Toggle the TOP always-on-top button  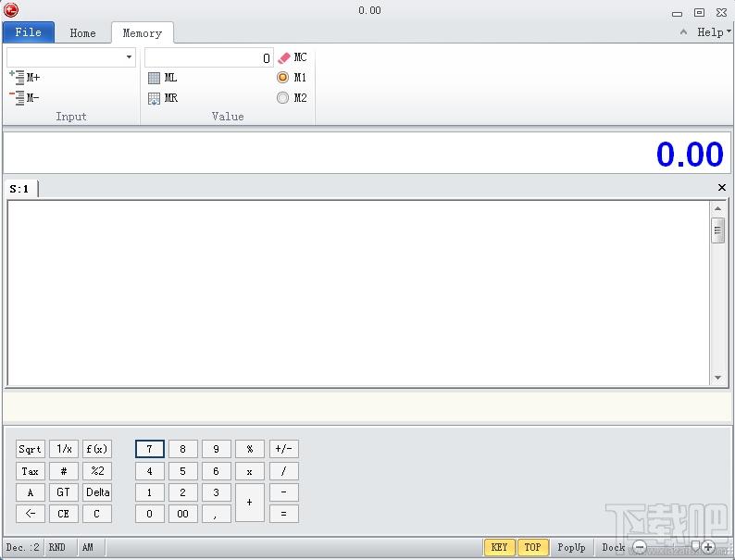point(532,547)
